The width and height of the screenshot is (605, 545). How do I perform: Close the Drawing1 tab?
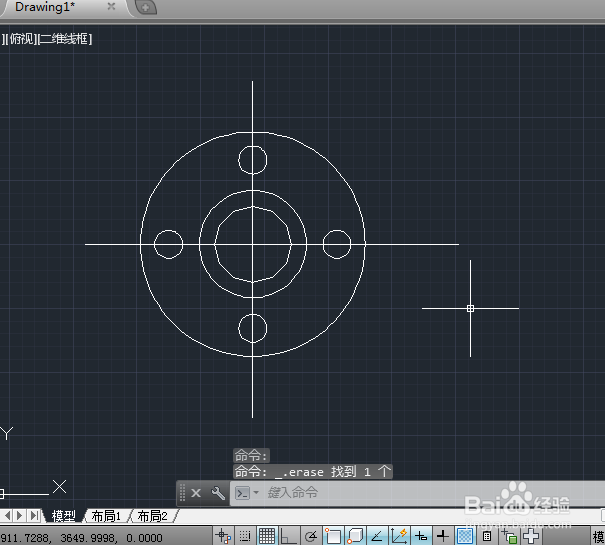[x=111, y=6]
